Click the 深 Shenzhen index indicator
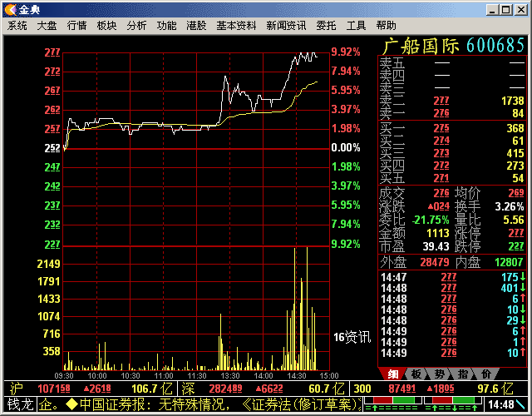Image resolution: width=532 pixels, height=416 pixels. click(188, 389)
